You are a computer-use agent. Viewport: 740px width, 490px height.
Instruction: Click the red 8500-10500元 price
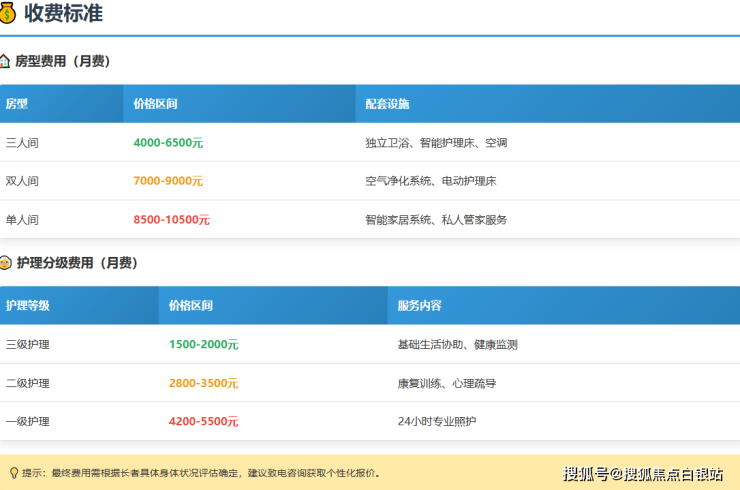(171, 219)
